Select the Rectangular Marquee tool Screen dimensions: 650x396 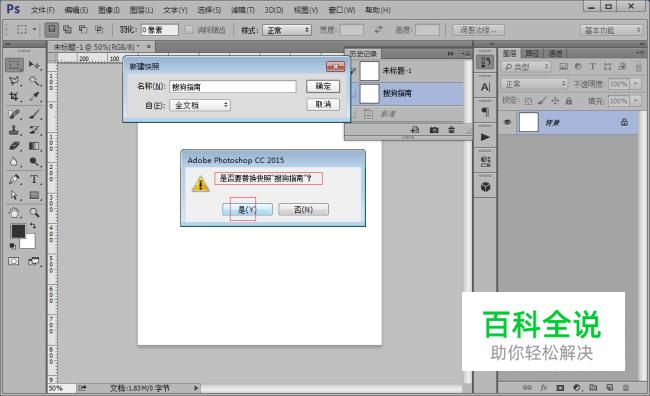coord(14,65)
